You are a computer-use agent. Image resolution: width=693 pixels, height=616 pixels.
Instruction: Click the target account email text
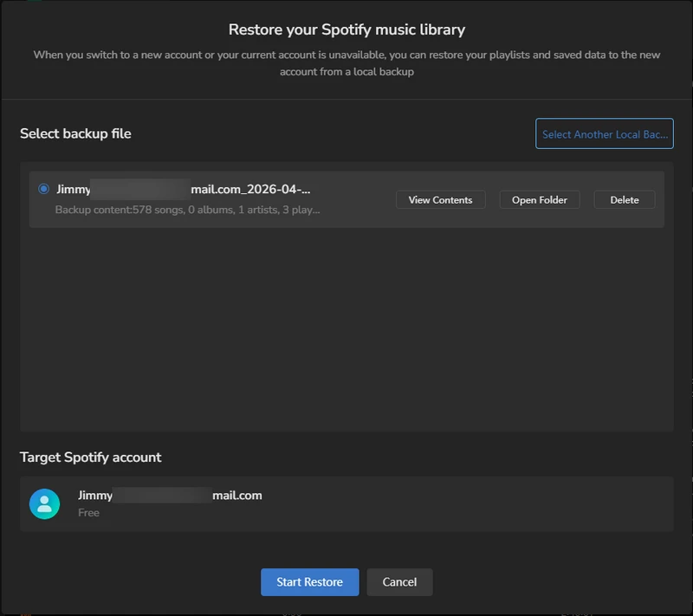click(170, 496)
